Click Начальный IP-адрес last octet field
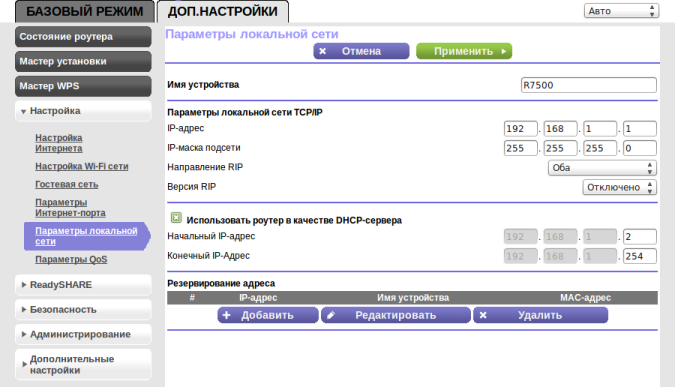Image resolution: width=675 pixels, height=387 pixels. point(640,236)
